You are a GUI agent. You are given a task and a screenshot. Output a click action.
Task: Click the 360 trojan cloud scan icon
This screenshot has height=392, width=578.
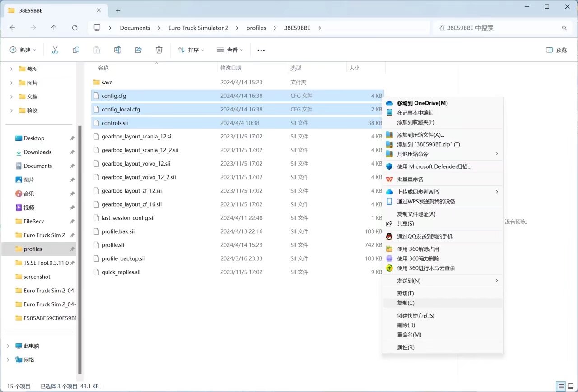(389, 268)
